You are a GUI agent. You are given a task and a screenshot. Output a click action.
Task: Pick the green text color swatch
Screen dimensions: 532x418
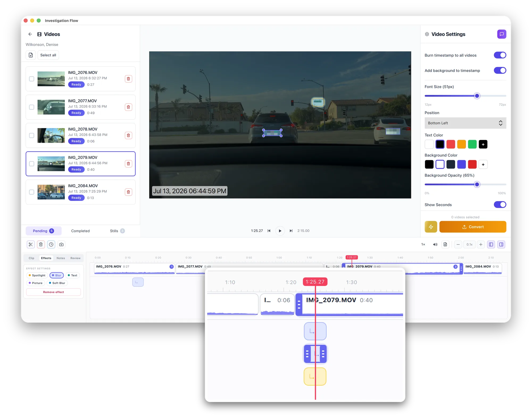472,144
